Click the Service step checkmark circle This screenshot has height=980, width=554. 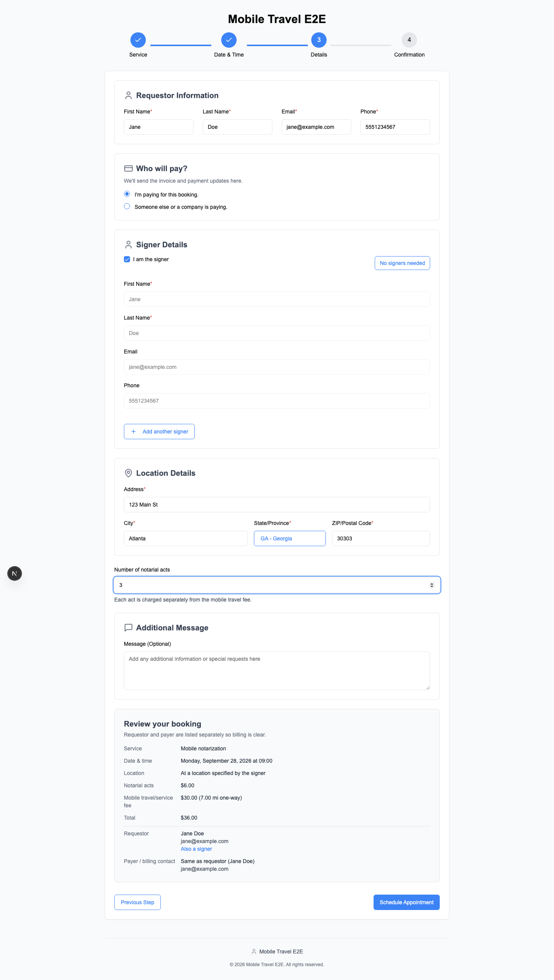[x=138, y=40]
